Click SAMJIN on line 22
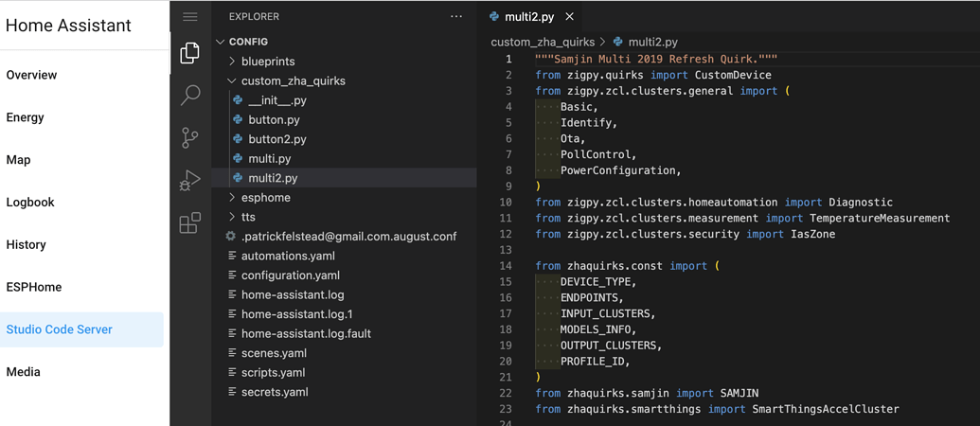The height and width of the screenshot is (426, 980). 739,393
